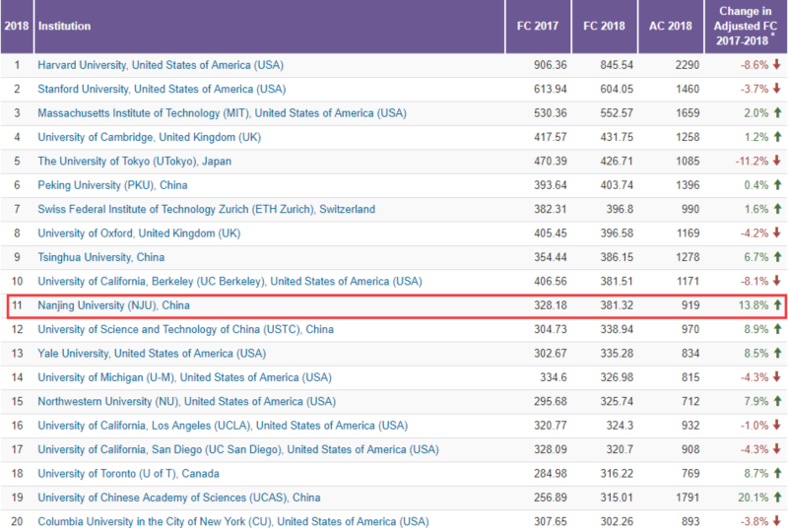This screenshot has width=788, height=532.
Task: Click the red down arrow beside -8.1%
Action: pyautogui.click(x=776, y=282)
